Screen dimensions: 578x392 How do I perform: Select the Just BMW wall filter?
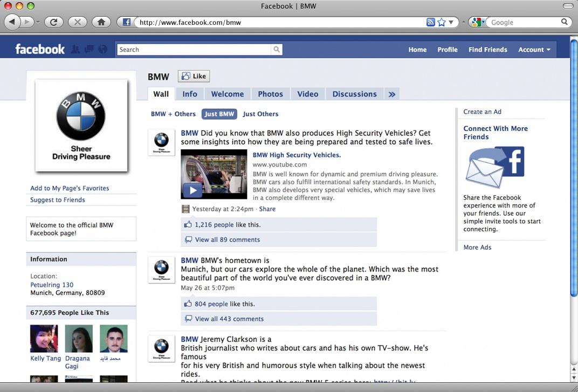pos(219,114)
